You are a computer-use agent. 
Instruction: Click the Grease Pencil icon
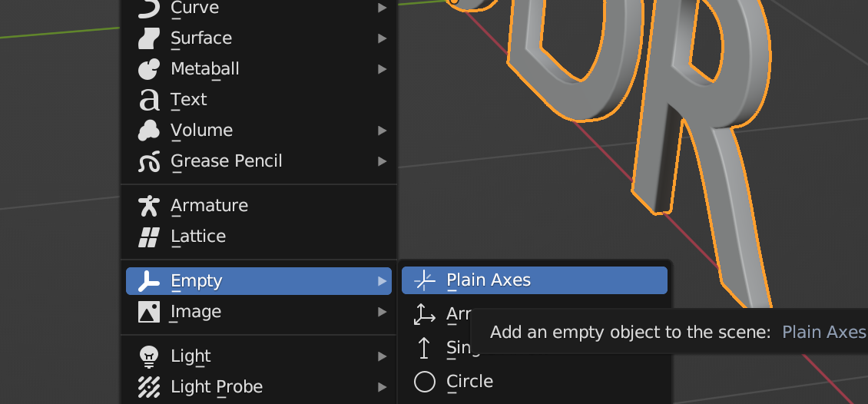coord(148,161)
